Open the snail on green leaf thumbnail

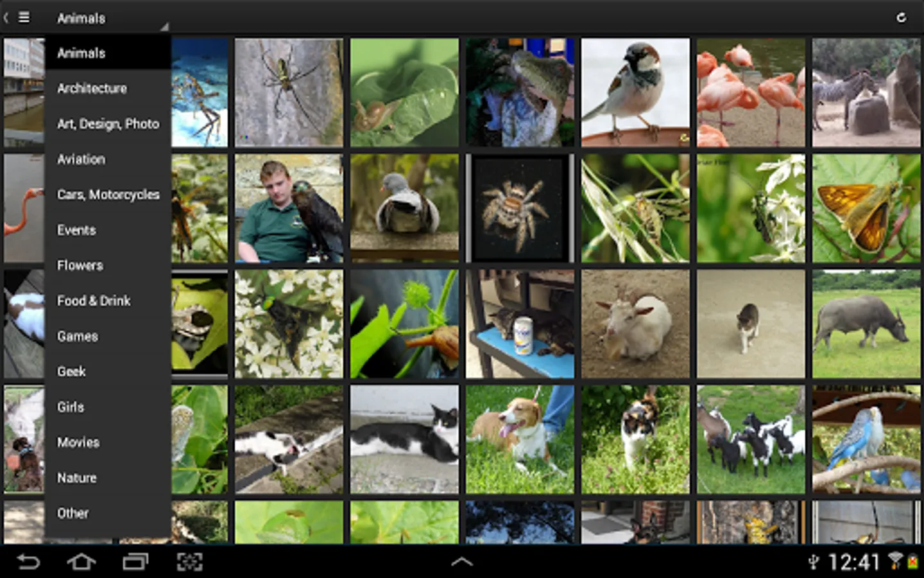404,92
